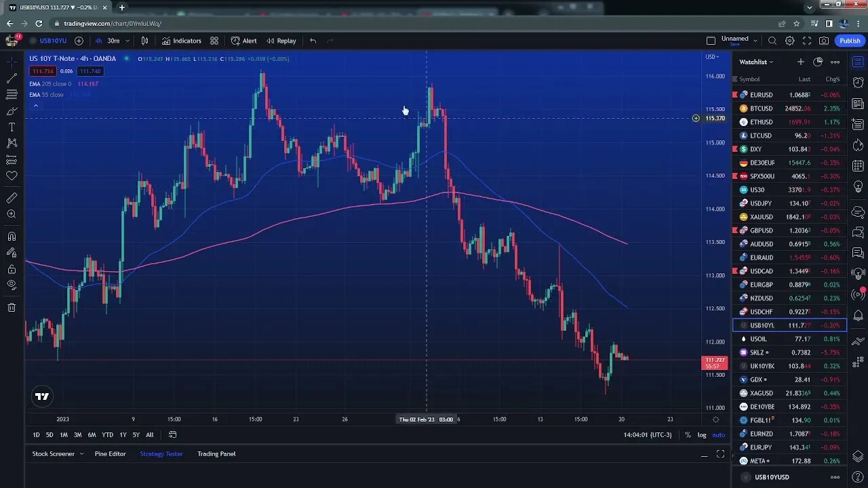The image size is (868, 488).
Task: Take a chart snapshot with camera icon
Action: click(824, 41)
